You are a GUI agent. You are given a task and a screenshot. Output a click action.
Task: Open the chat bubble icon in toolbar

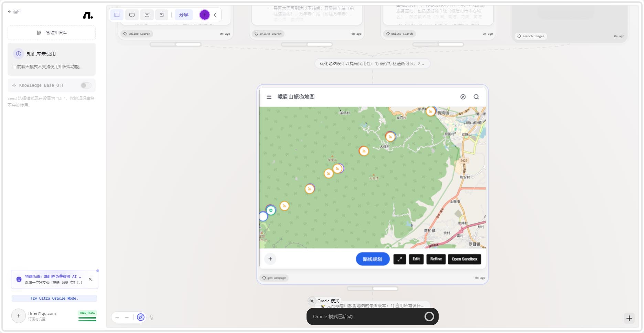132,15
